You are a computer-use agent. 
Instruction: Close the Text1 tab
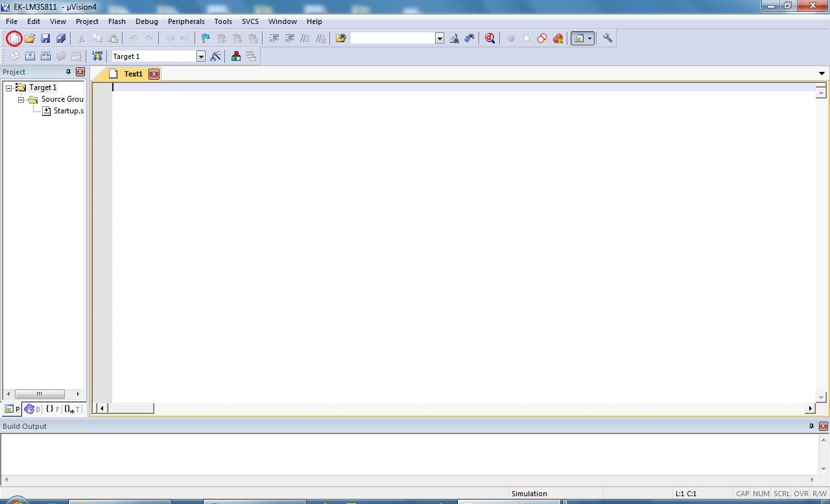(x=154, y=74)
